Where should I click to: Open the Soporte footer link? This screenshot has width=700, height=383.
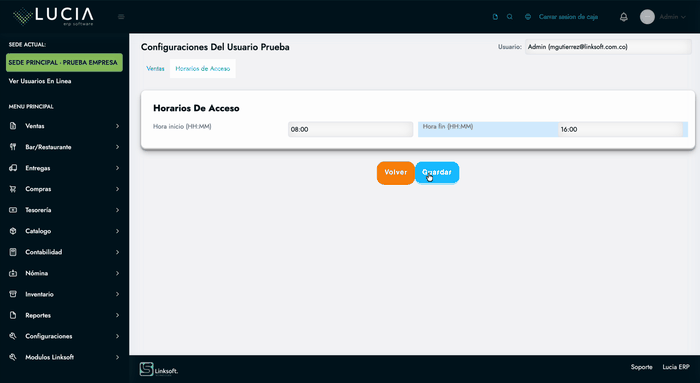642,367
